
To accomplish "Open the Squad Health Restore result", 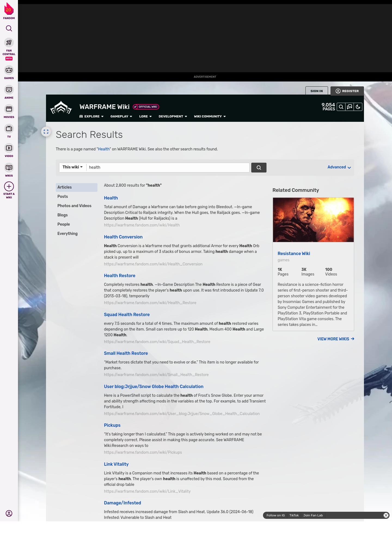I will pos(127,314).
